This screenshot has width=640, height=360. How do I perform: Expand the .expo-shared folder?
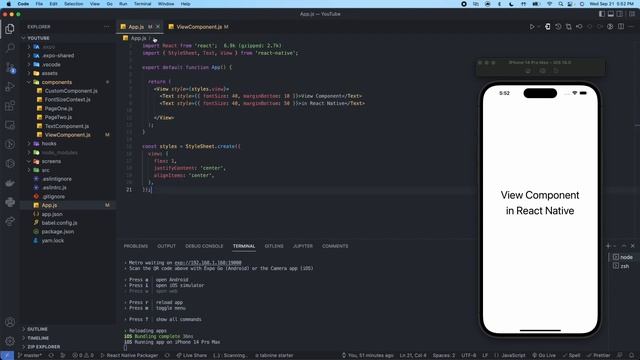58,56
